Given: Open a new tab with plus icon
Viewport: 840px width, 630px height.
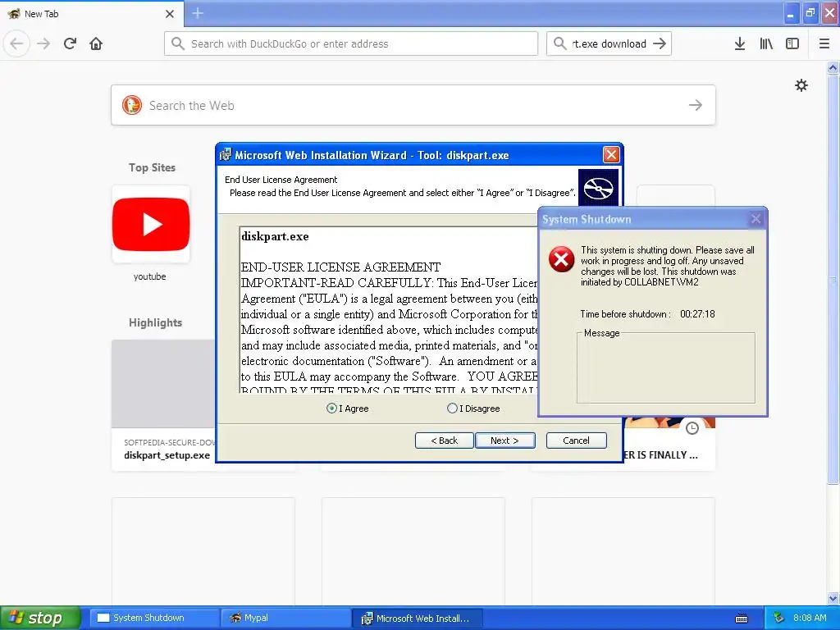Looking at the screenshot, I should click(x=198, y=13).
